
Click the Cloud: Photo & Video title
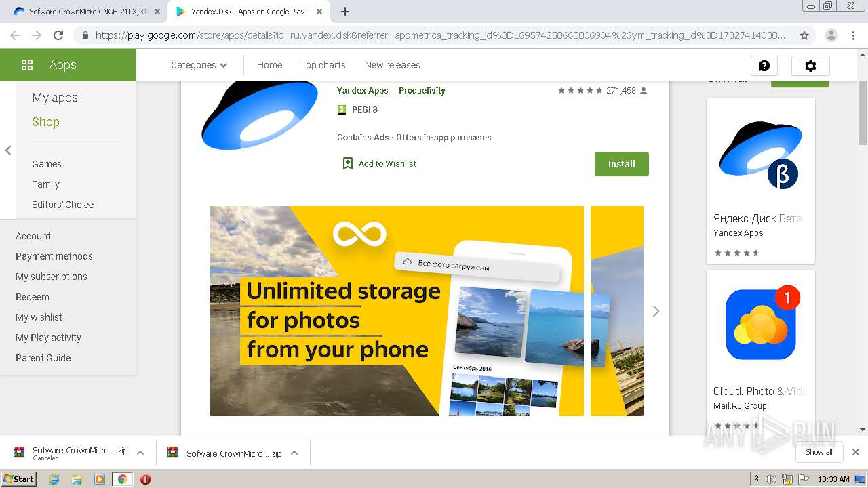coord(759,391)
